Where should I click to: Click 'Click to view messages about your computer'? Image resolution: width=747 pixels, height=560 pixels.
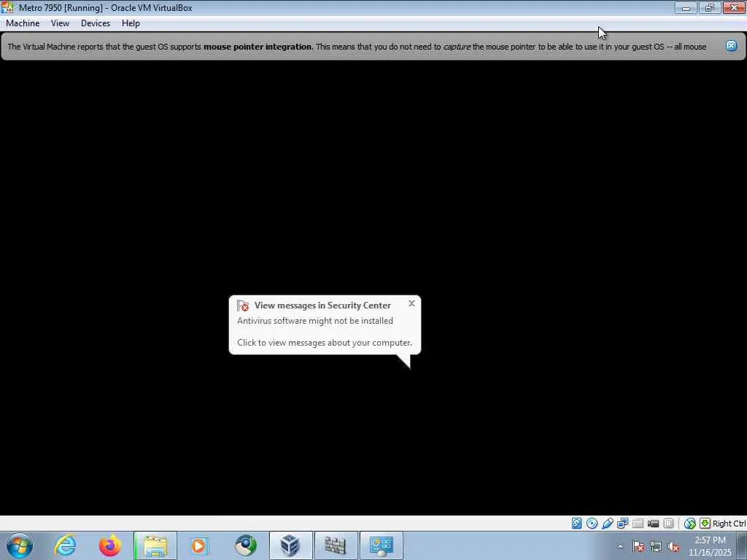point(325,343)
